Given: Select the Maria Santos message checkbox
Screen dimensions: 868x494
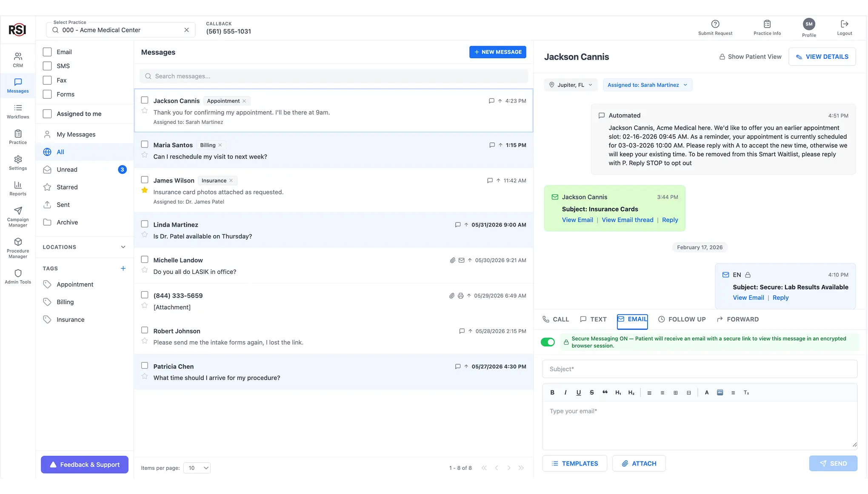Looking at the screenshot, I should tap(145, 144).
